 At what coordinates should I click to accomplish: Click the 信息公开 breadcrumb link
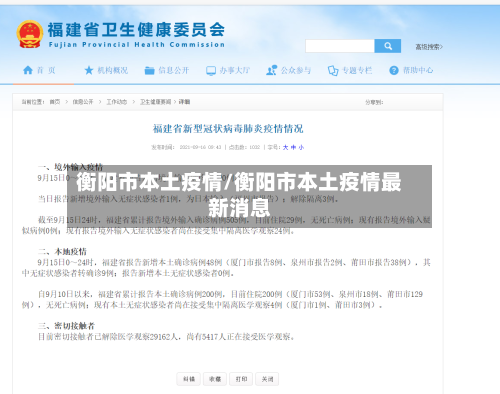point(83,102)
